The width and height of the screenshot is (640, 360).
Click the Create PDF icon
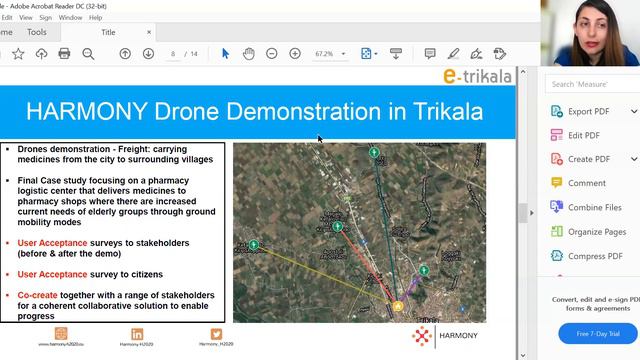pyautogui.click(x=557, y=159)
